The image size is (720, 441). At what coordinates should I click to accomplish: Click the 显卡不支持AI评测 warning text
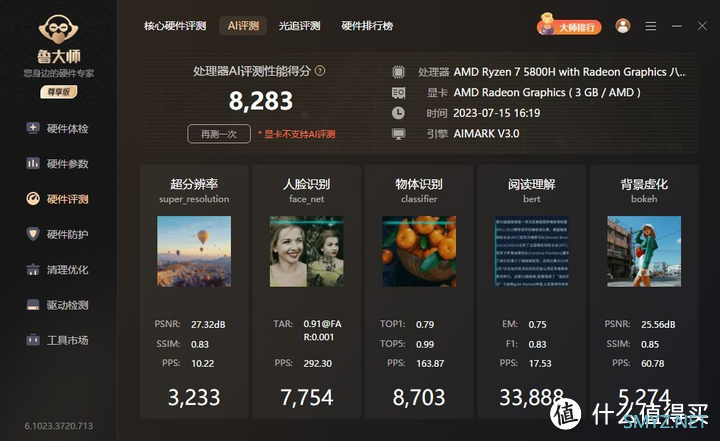[x=296, y=134]
